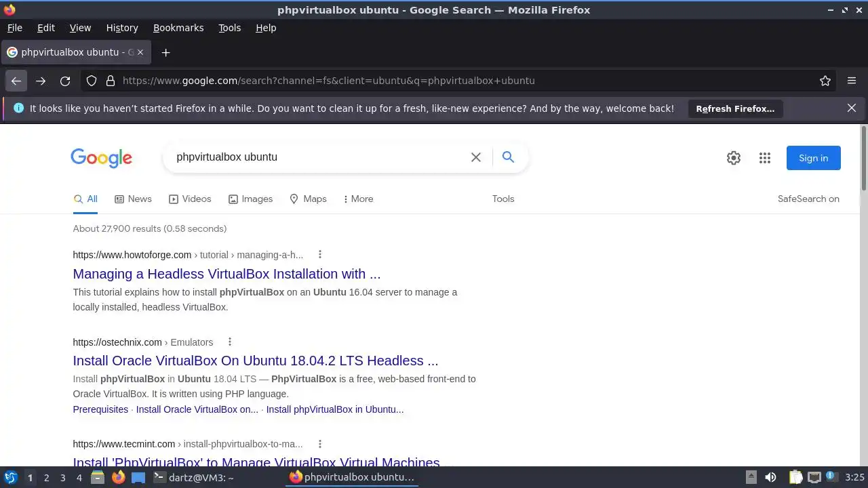868x488 pixels.
Task: Open the Prerequisites sublink
Action: [x=100, y=409]
